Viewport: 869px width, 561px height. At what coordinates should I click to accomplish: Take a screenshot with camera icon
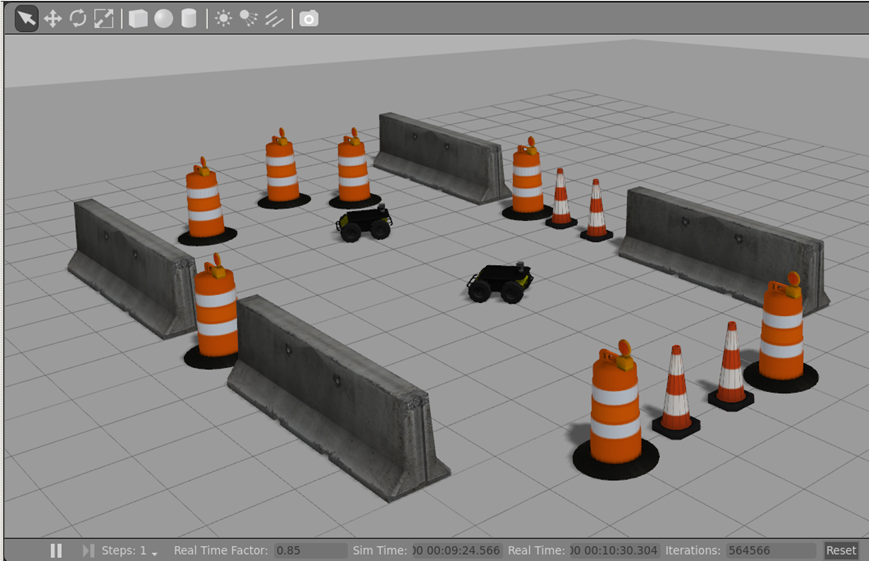click(x=309, y=19)
